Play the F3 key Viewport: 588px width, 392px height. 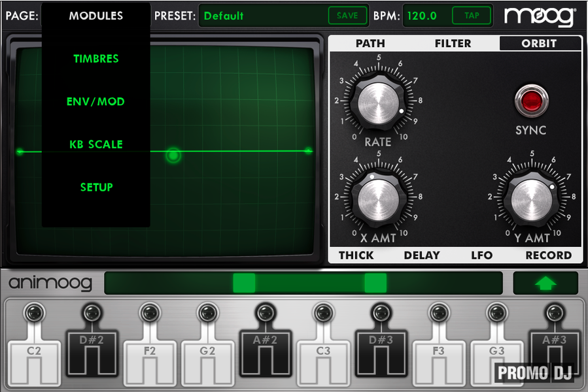[x=439, y=363]
